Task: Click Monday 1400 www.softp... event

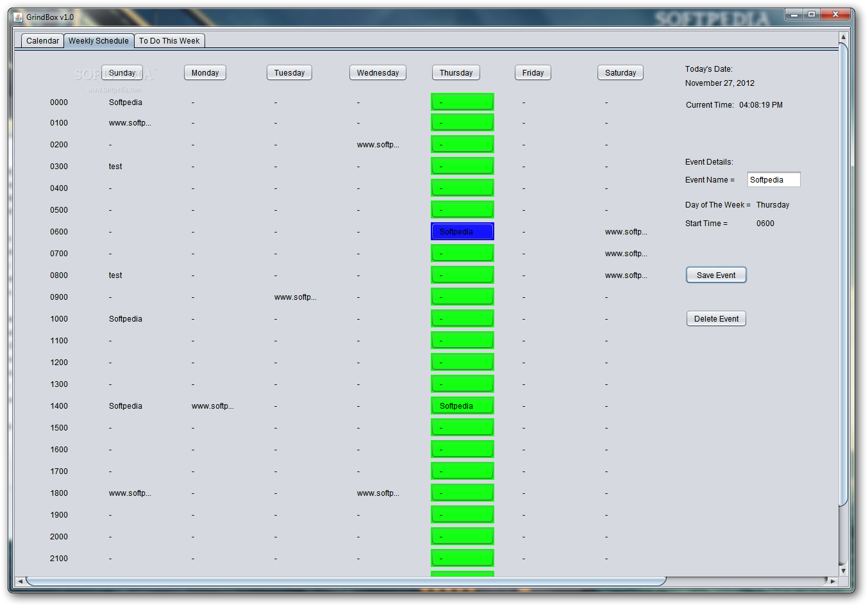Action: (213, 406)
